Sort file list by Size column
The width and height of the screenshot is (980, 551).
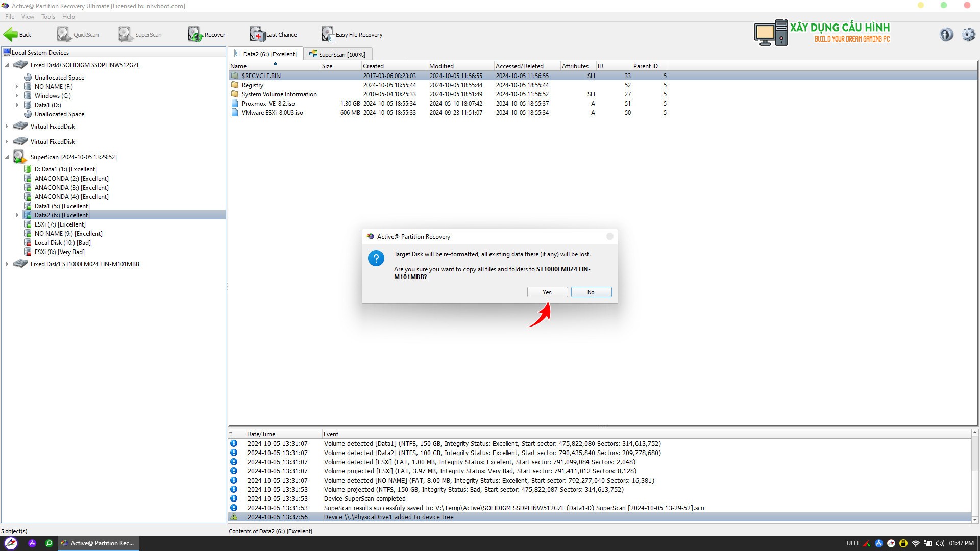click(340, 66)
